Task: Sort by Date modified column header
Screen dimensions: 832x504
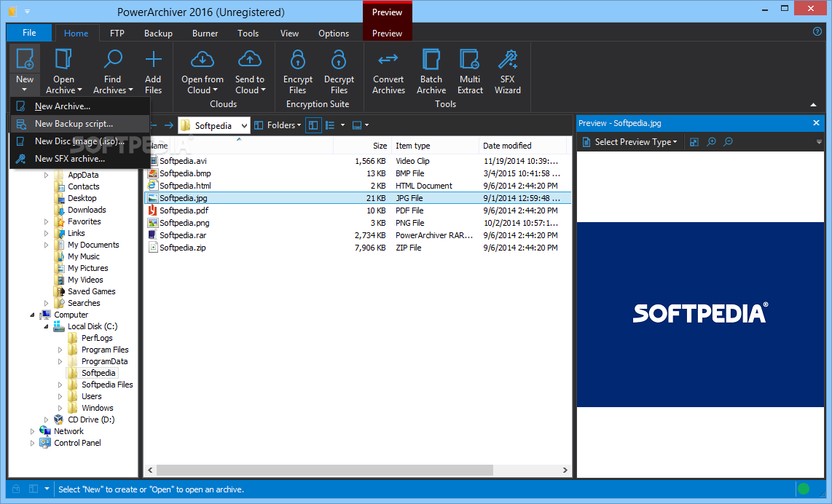Action: pos(522,146)
